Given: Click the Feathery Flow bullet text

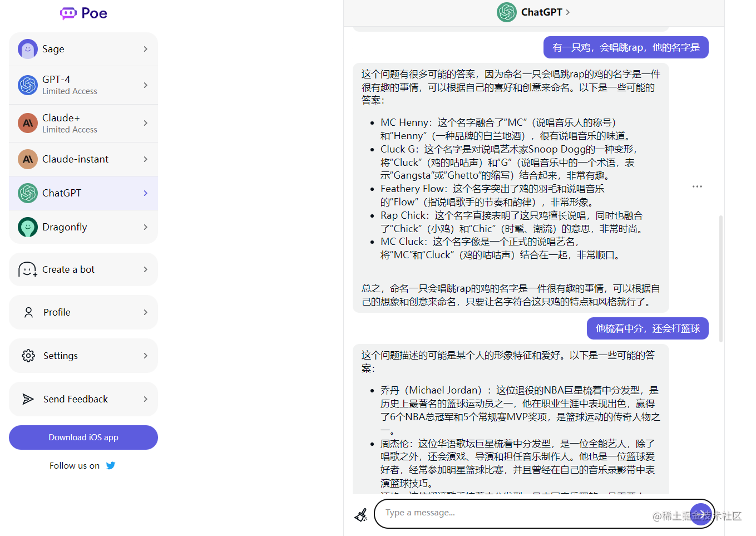Looking at the screenshot, I should coord(492,195).
